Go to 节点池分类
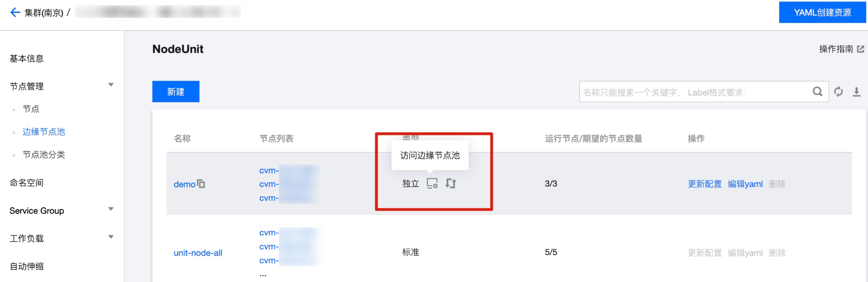The height and width of the screenshot is (282, 868). coord(44,155)
